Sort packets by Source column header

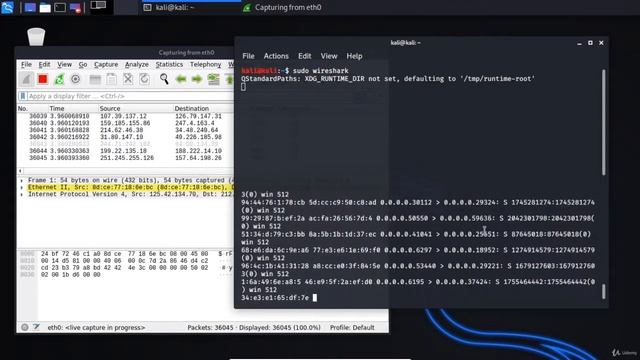pos(135,109)
